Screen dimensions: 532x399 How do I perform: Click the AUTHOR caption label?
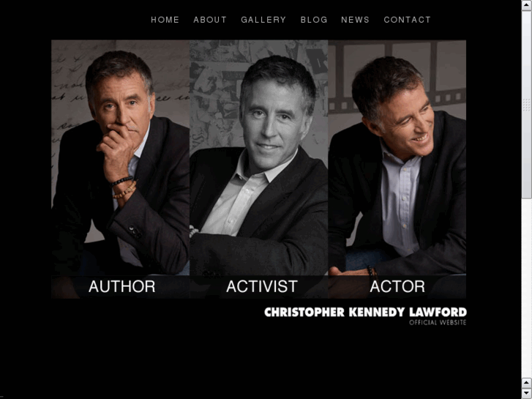[121, 286]
